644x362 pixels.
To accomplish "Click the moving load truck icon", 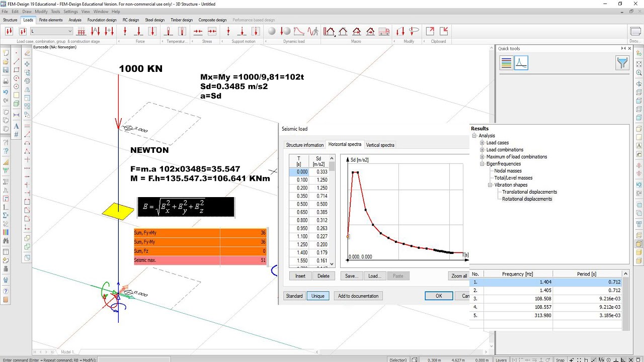I will [x=384, y=31].
